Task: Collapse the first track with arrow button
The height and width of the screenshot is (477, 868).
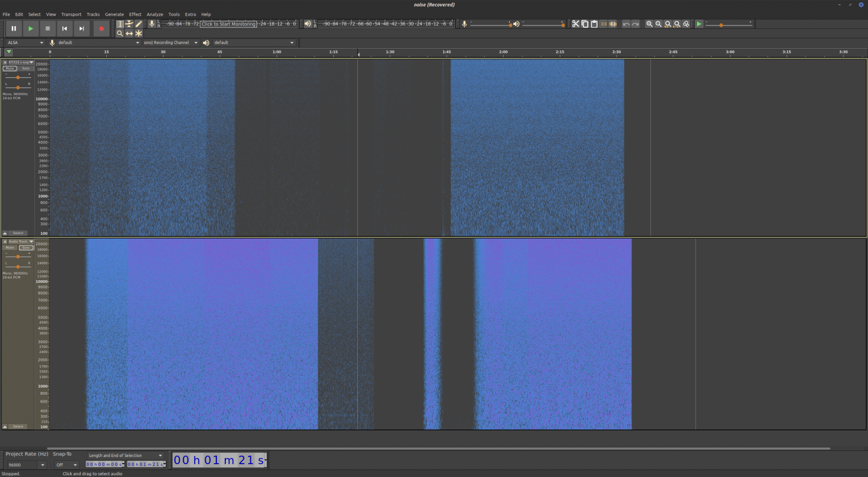Action: click(x=5, y=233)
